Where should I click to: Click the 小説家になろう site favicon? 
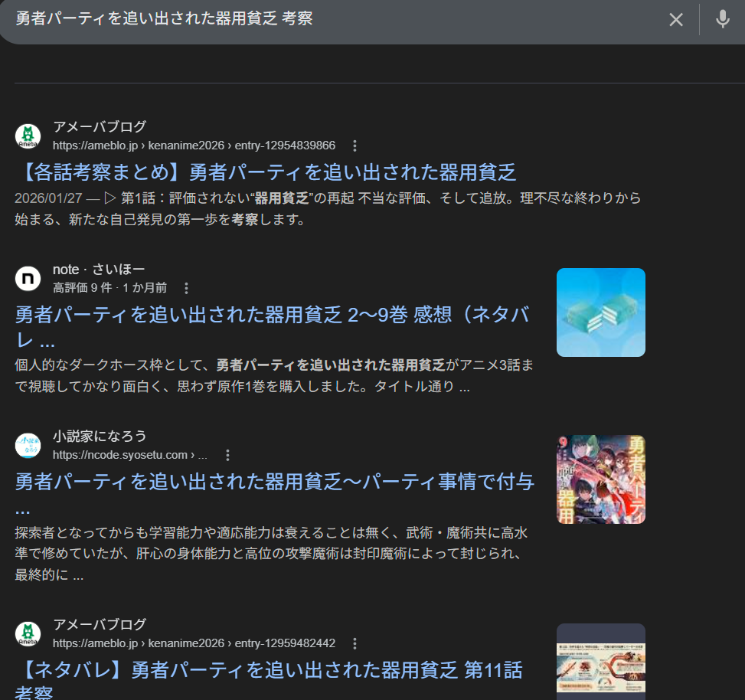[x=28, y=444]
